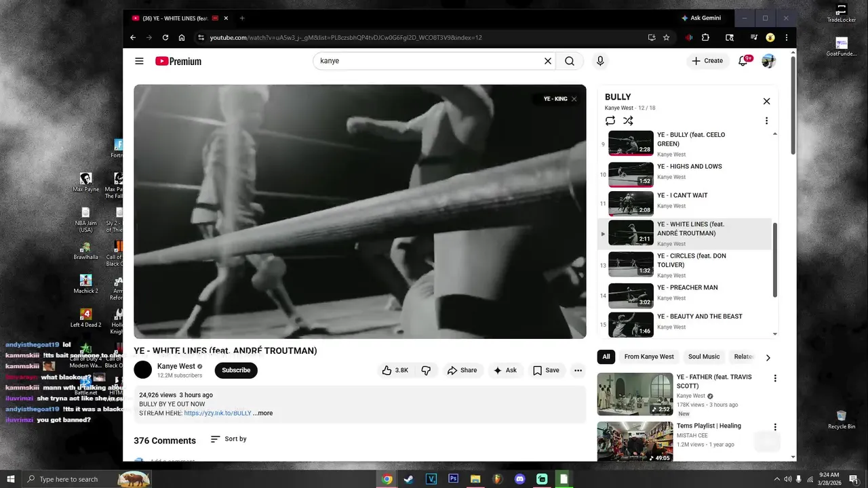868x488 pixels.
Task: Search with your voice microphone
Action: pos(600,61)
